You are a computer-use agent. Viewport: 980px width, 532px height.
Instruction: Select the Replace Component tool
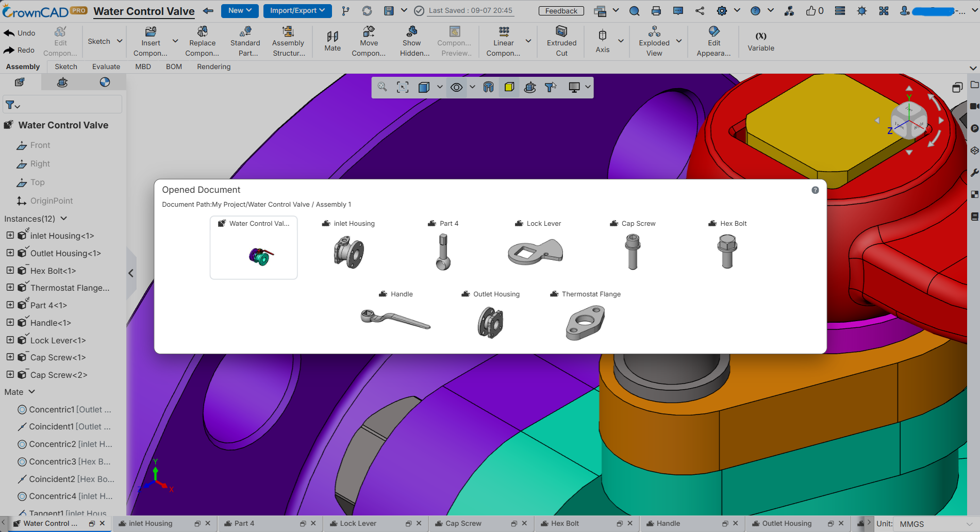pos(202,42)
